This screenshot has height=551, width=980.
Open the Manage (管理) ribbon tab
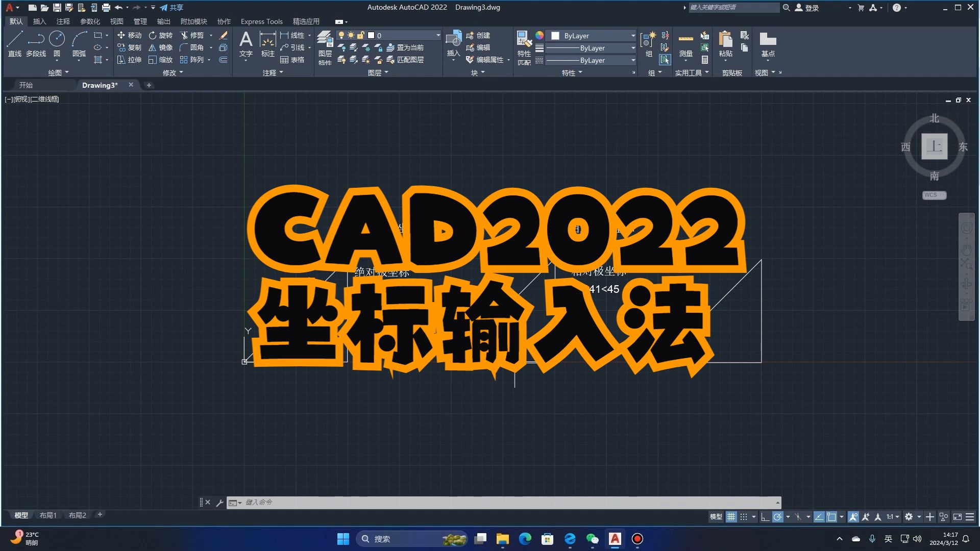140,21
